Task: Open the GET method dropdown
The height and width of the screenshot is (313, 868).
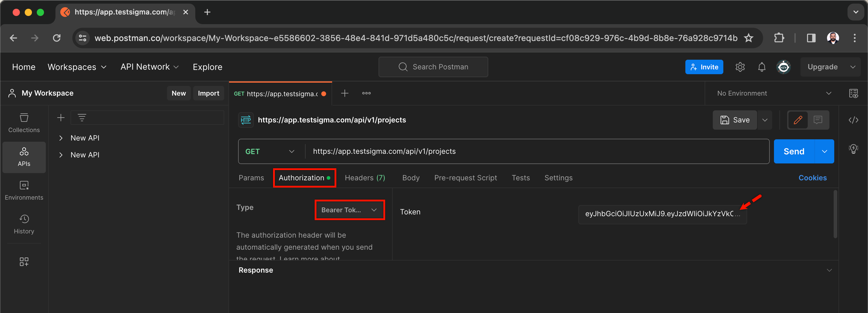Action: tap(271, 151)
